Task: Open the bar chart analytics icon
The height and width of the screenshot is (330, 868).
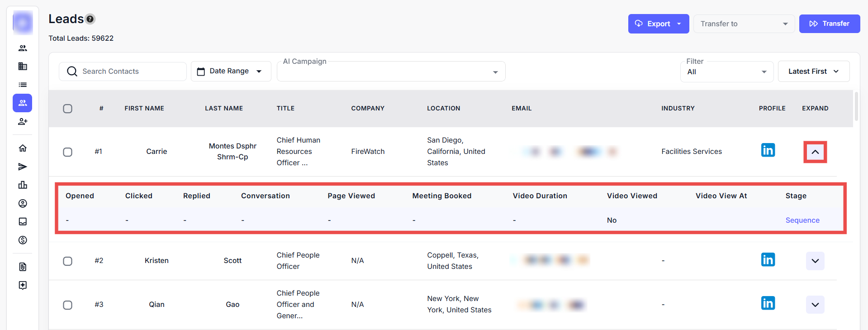Action: click(x=23, y=185)
